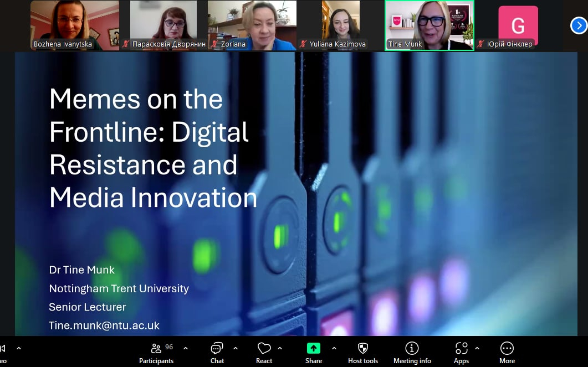
Task: Select Yuliana Kazimova's video thumbnail
Action: [x=341, y=25]
